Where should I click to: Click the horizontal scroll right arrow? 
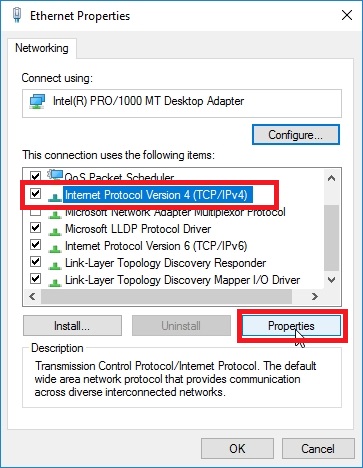(314, 296)
